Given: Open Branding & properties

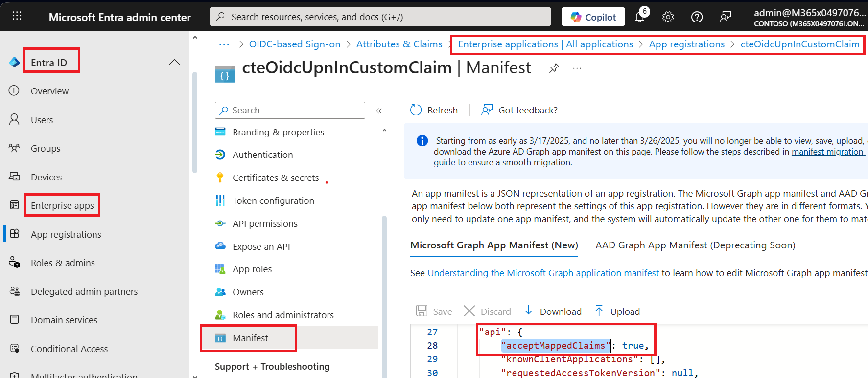Looking at the screenshot, I should click(x=278, y=132).
